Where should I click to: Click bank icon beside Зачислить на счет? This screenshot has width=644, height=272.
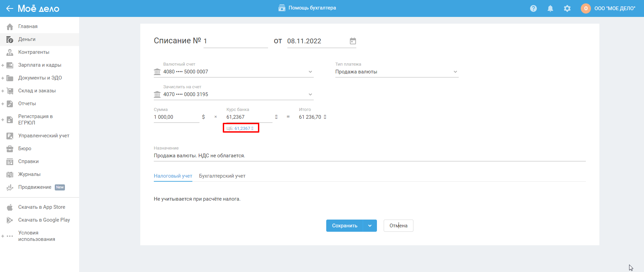[x=157, y=94]
